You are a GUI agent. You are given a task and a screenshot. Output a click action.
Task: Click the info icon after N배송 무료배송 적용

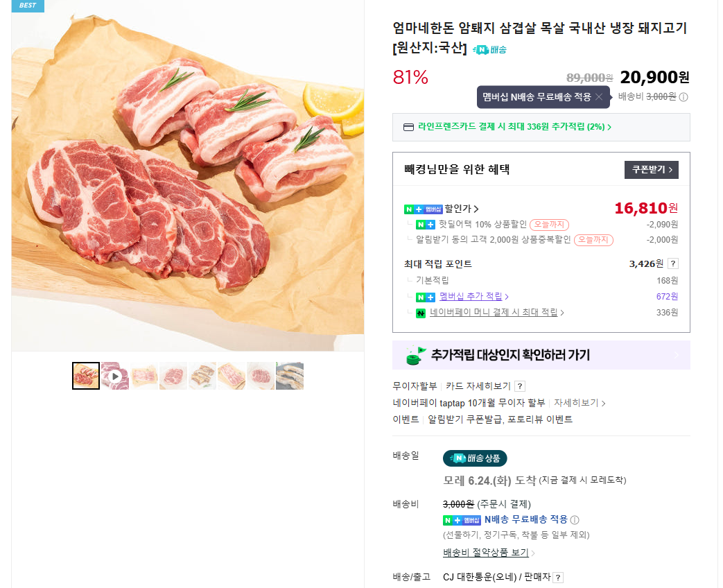575,520
